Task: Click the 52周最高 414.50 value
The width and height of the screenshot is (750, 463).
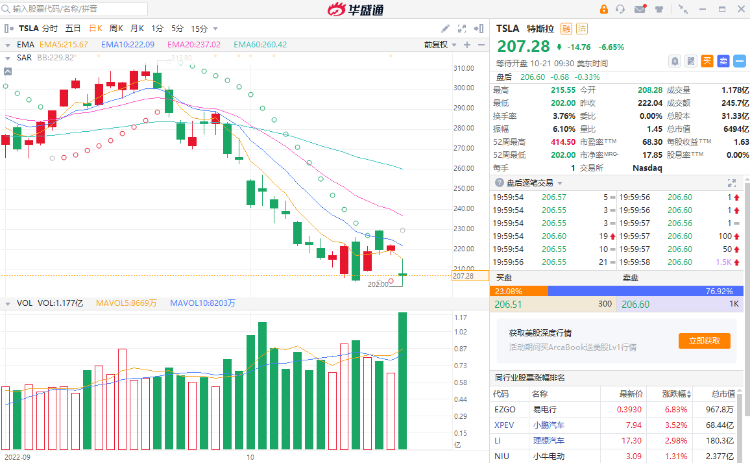Action: [563, 142]
